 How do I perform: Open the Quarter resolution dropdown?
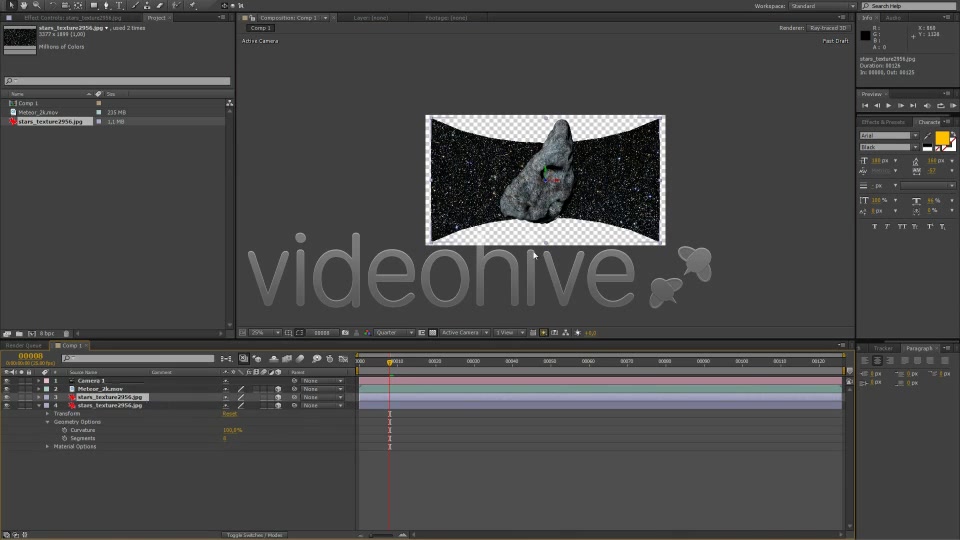coord(394,332)
